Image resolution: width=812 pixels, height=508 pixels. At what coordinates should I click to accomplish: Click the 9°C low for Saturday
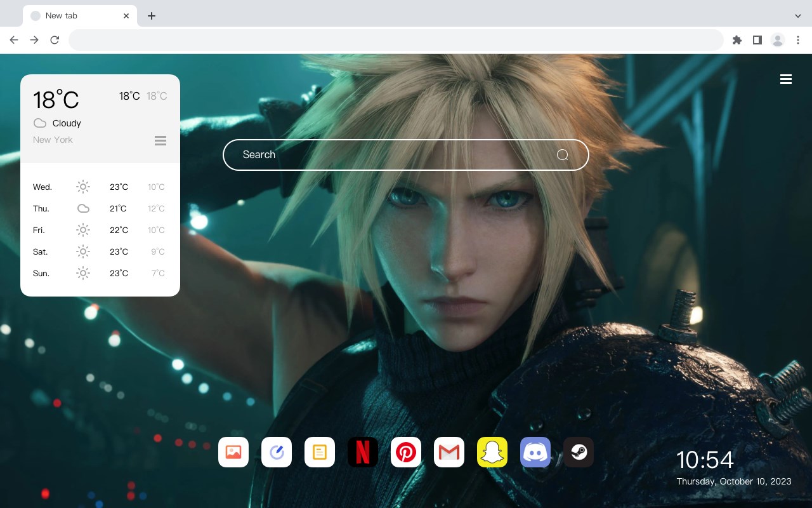click(x=158, y=252)
